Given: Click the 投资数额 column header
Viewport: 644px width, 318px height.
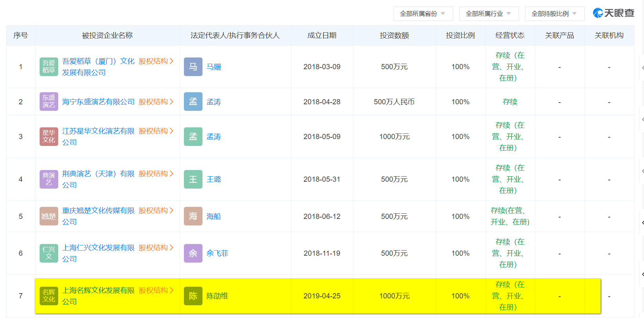Looking at the screenshot, I should [x=394, y=35].
